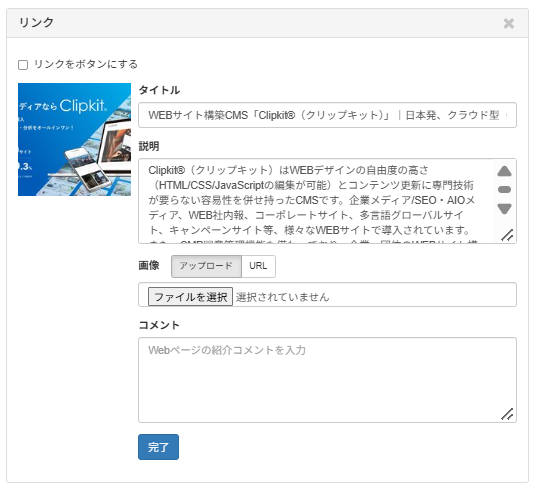534x493 pixels.
Task: Click inside the コメント textarea
Action: (x=327, y=380)
